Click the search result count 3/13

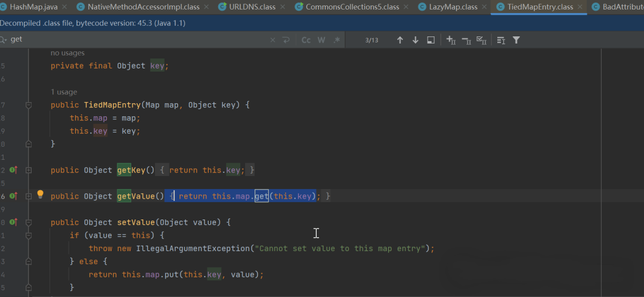(371, 40)
